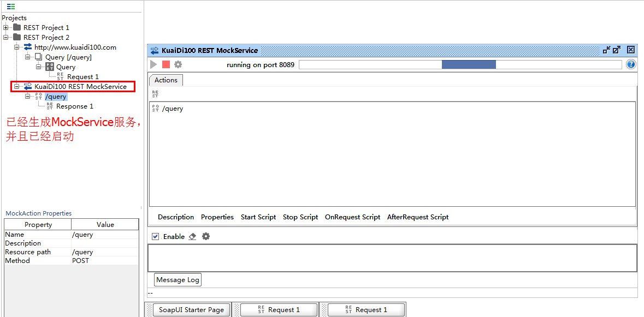This screenshot has height=317, width=644.
Task: Collapse the http://www.kuaidi100.com node
Action: coord(17,47)
